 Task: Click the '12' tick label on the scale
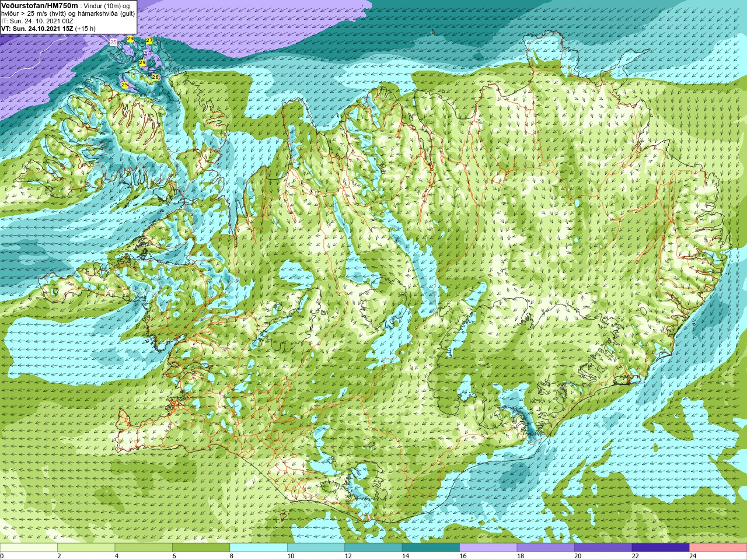click(348, 556)
